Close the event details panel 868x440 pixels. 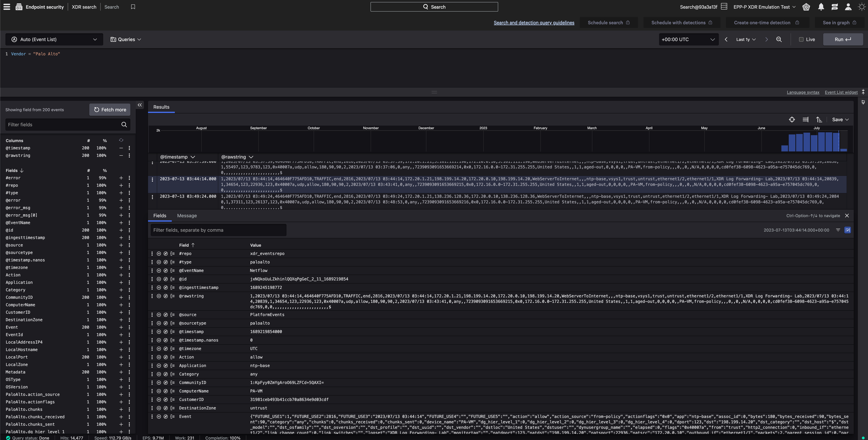click(x=847, y=216)
